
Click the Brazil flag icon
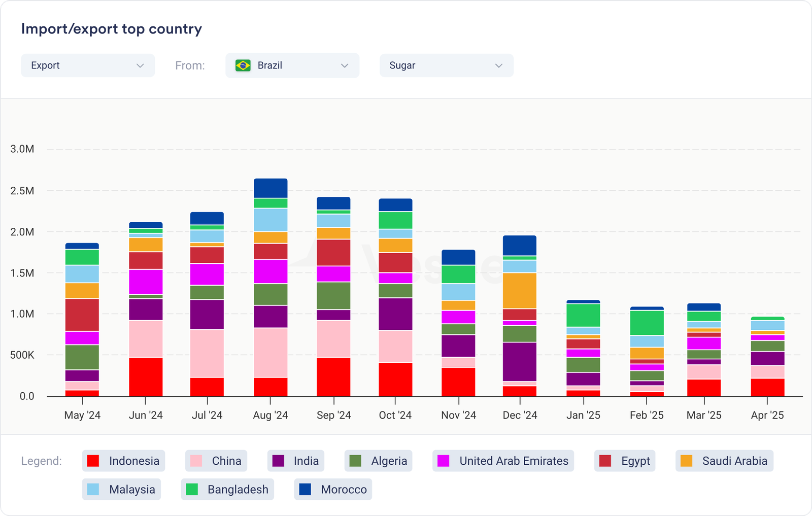243,65
